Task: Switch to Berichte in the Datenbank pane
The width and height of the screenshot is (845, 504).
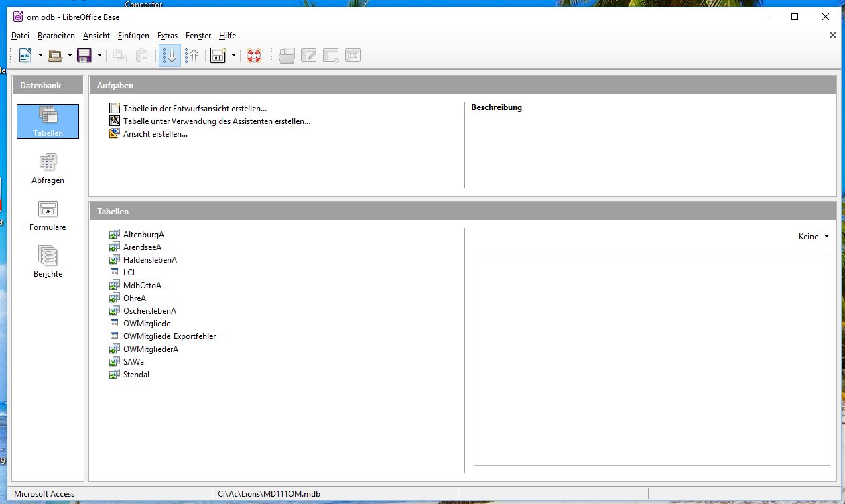Action: pos(48,262)
